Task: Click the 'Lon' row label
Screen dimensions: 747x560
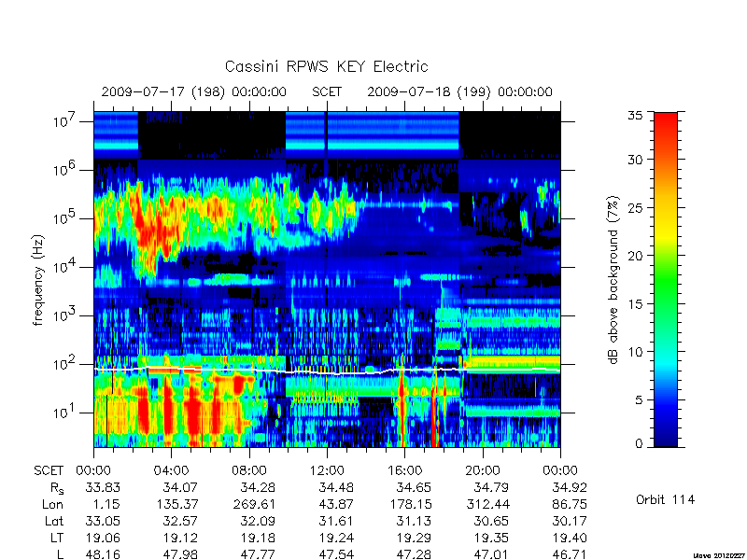Action: (52, 504)
